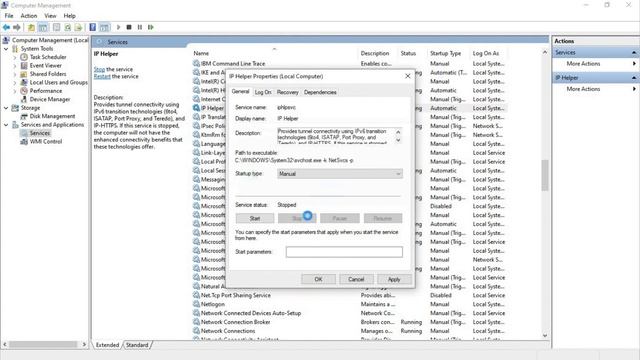Image resolution: width=640 pixels, height=360 pixels.
Task: Click Cancel in IP Helper Properties
Action: pyautogui.click(x=356, y=279)
